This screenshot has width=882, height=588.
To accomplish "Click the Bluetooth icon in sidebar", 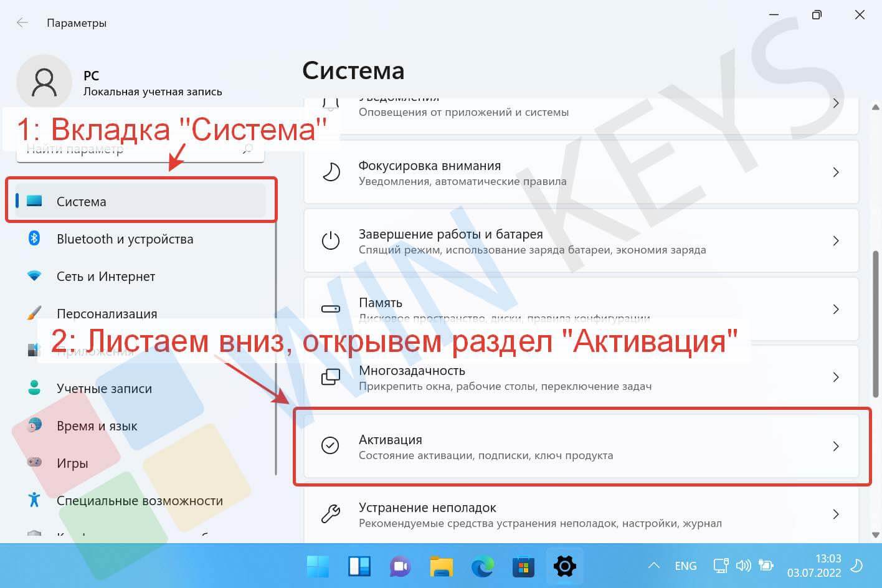I will point(34,239).
